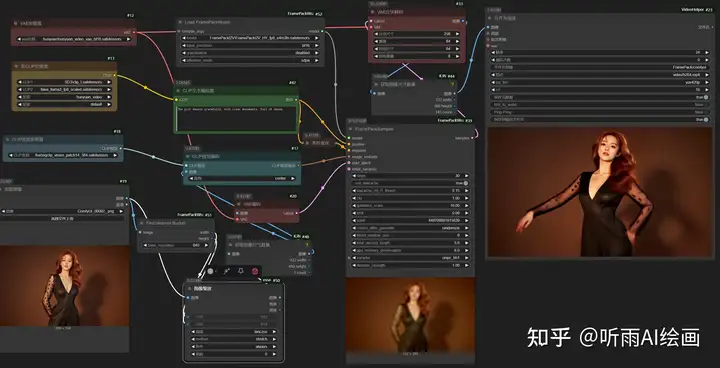Viewport: 720px width, 368px height.
Task: Click the bypass icon in node toolbar
Action: click(x=226, y=272)
